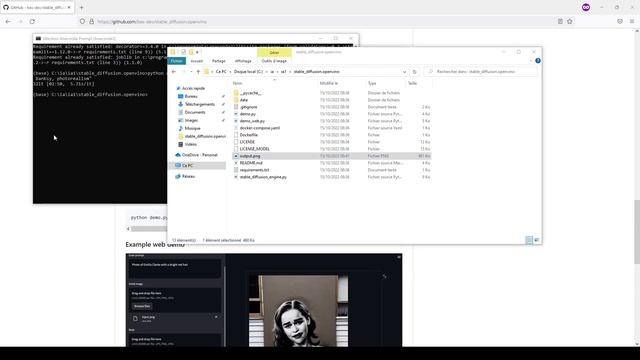Open recent locations dropdown in Explorer
The height and width of the screenshot is (360, 640).
(191, 72)
